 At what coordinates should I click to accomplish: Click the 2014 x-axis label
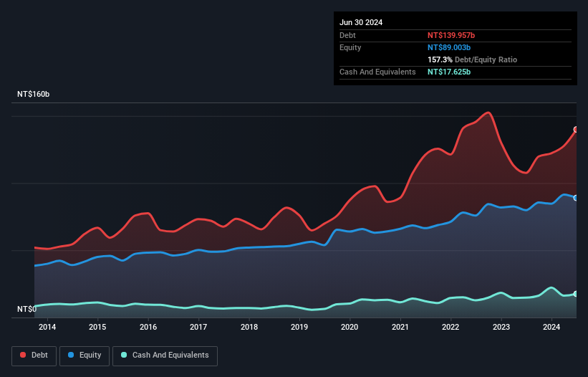47,327
